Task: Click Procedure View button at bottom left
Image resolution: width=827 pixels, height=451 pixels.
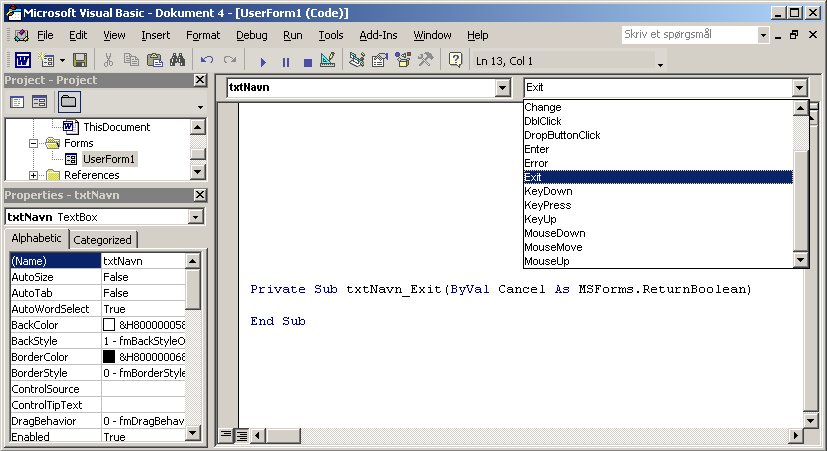Action: pos(225,435)
